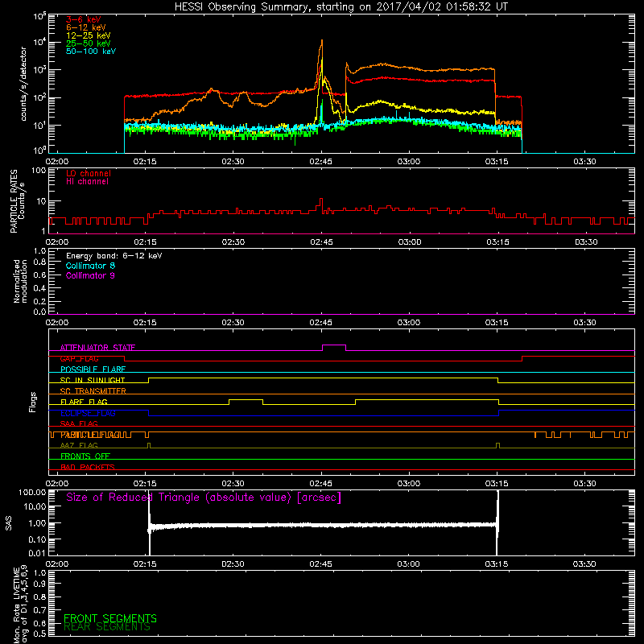644x644 pixels.
Task: Click the 'Energy band: 6-12 keV' label
Action: (114, 256)
